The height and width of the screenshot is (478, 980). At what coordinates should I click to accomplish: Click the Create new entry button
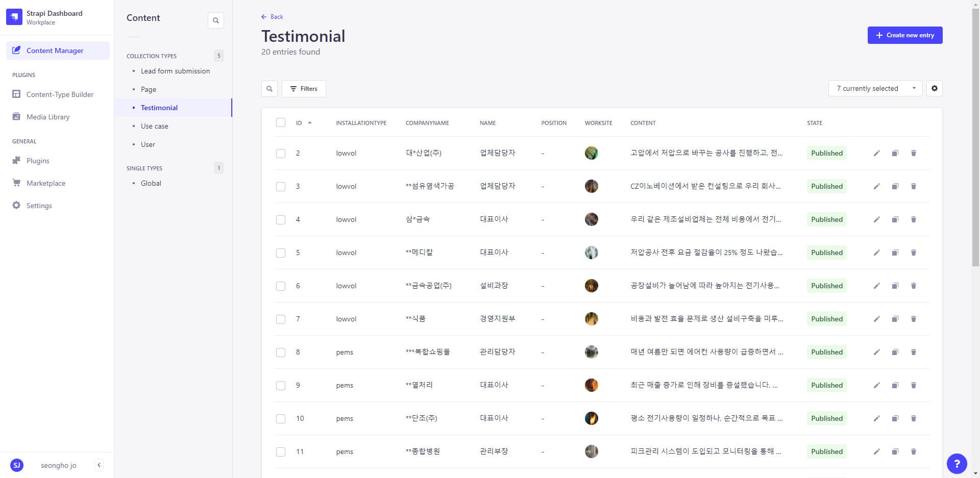[904, 35]
